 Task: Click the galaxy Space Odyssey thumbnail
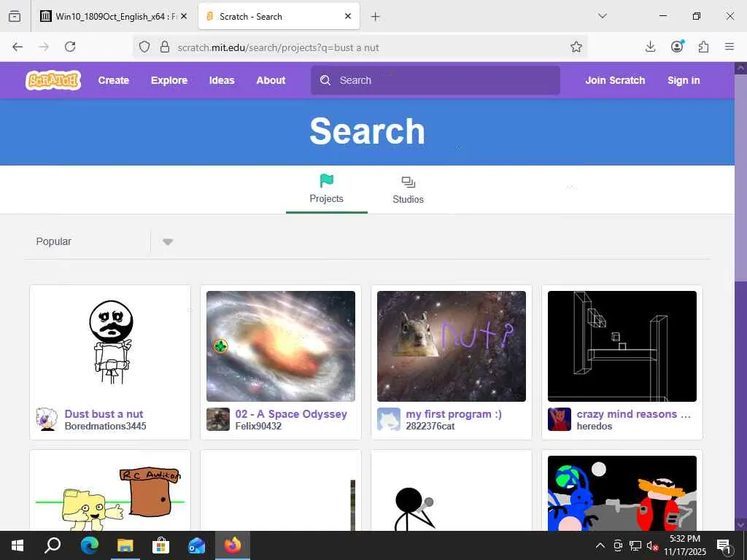tap(281, 346)
